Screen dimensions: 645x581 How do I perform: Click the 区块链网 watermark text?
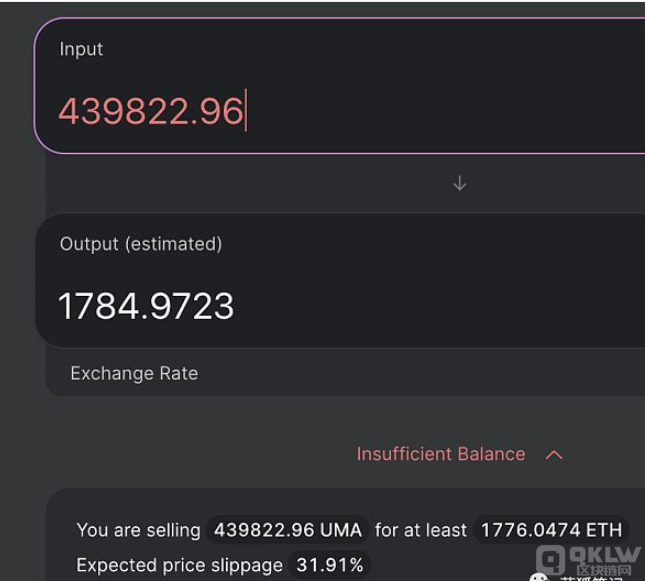604,570
